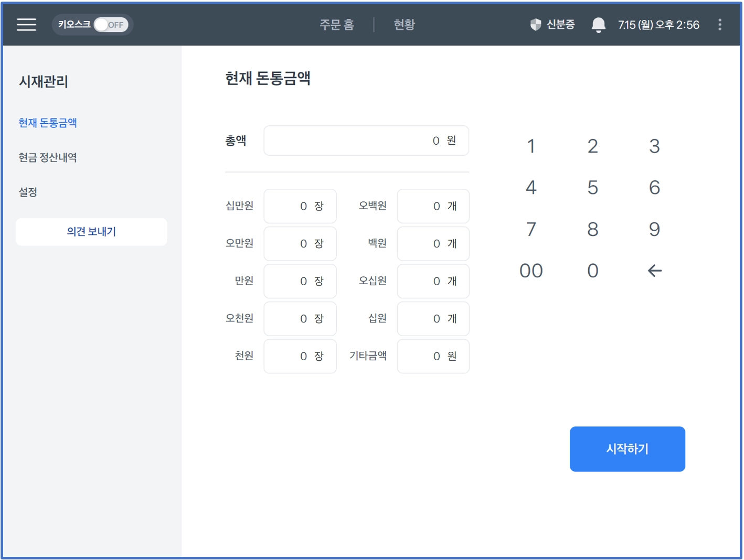The width and height of the screenshot is (744, 560).
Task: Click the 의견 보내기 button
Action: [91, 232]
